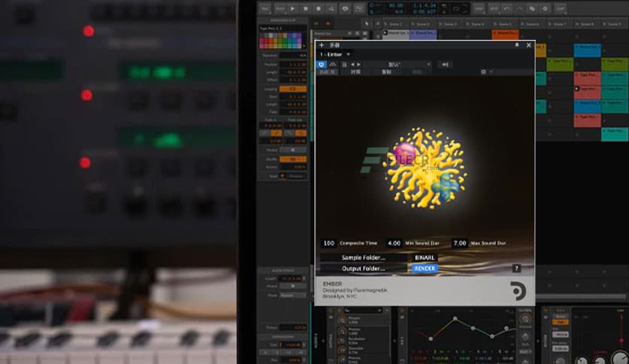
Task: Click the Stop button in the transport
Action: pyautogui.click(x=306, y=8)
